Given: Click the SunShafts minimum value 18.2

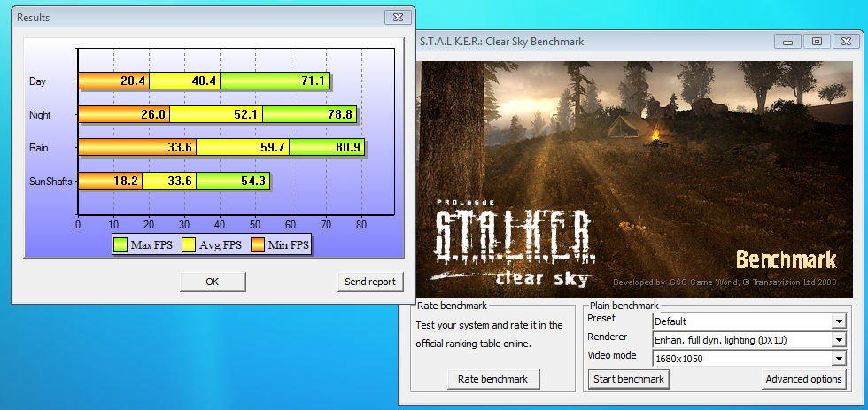Looking at the screenshot, I should pos(127,182).
